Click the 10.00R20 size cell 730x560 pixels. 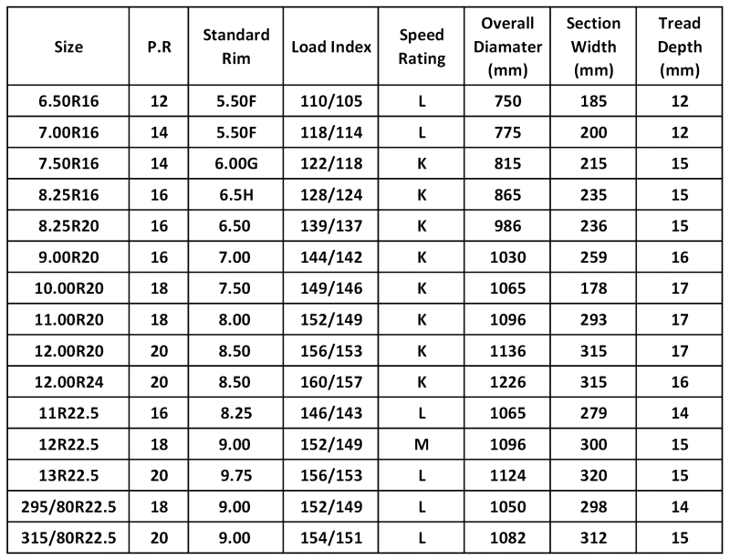68,288
